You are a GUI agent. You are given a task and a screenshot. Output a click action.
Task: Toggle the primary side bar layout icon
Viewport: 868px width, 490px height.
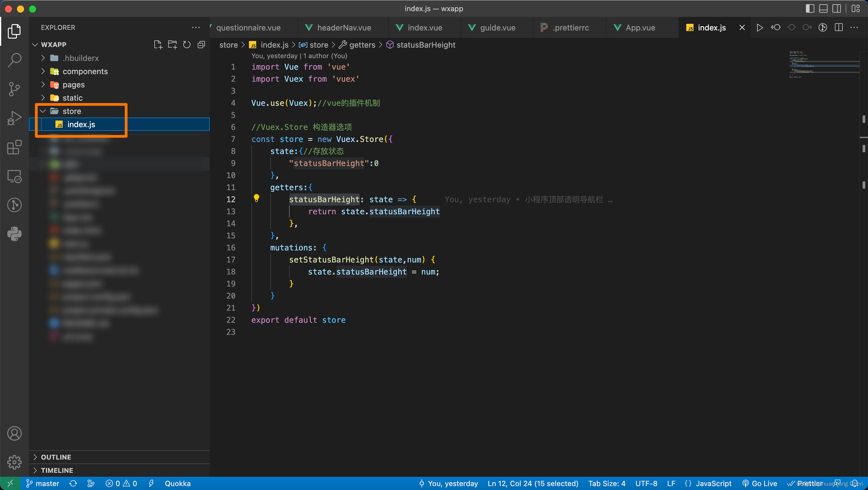[x=810, y=8]
